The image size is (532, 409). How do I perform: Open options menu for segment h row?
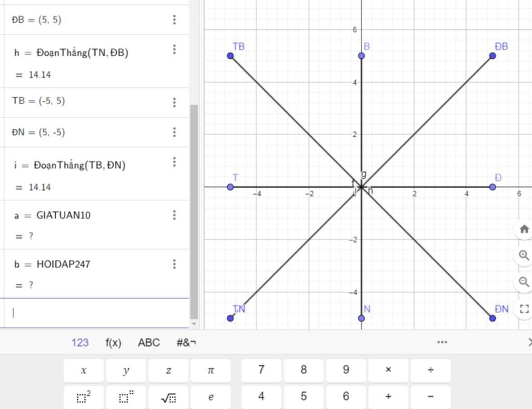click(x=175, y=49)
